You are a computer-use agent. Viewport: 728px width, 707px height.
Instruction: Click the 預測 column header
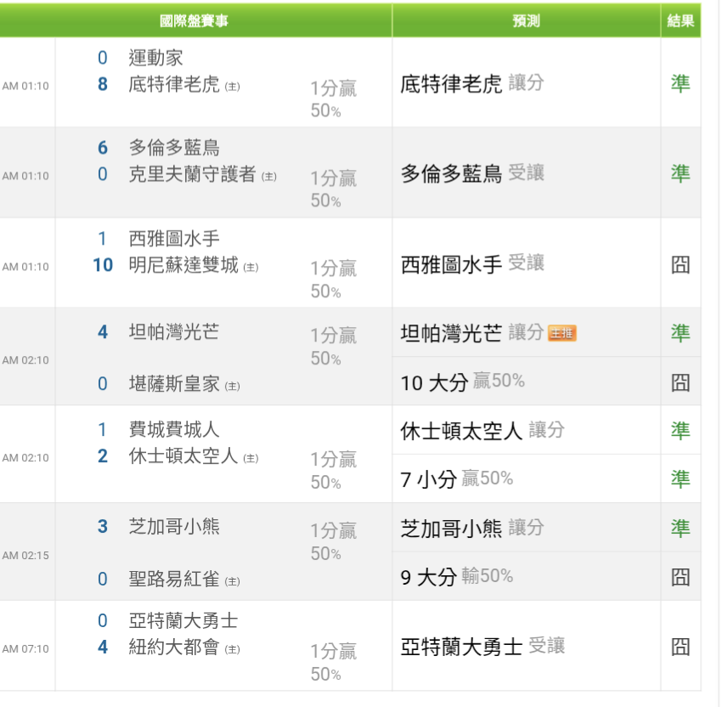(526, 20)
